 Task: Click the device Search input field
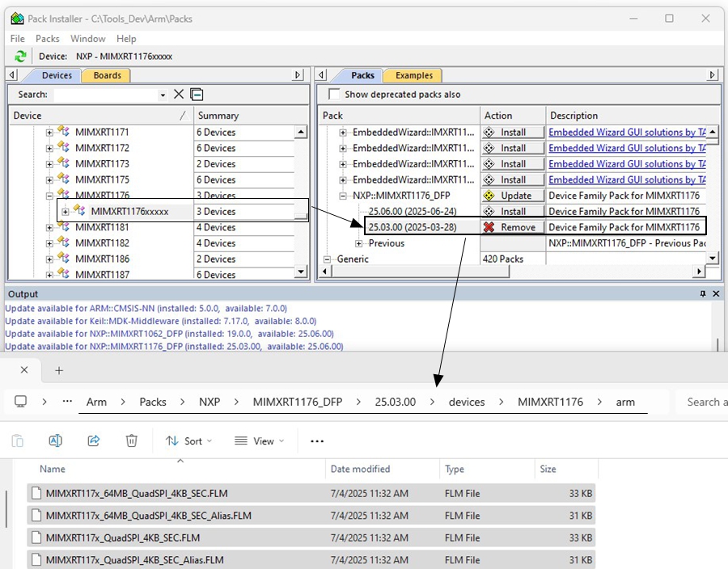106,95
